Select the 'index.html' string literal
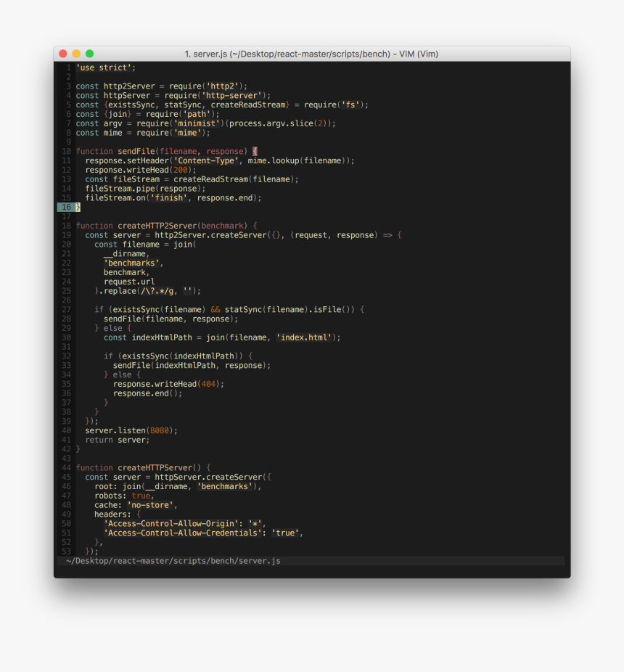 click(x=305, y=337)
